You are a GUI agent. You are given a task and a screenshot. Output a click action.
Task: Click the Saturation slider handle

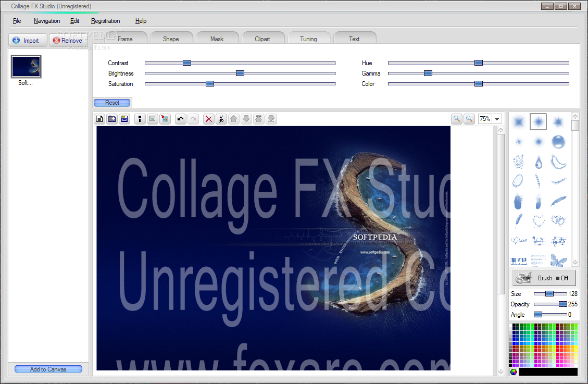point(210,83)
